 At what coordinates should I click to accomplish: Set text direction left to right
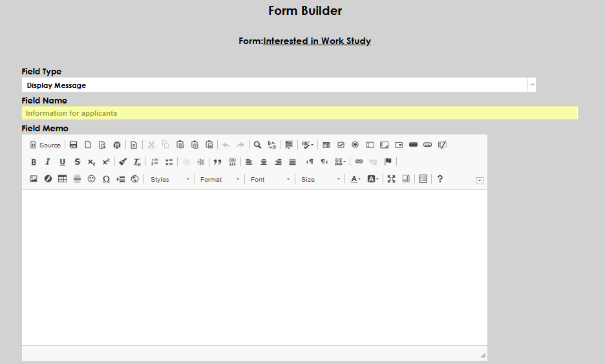click(x=310, y=162)
